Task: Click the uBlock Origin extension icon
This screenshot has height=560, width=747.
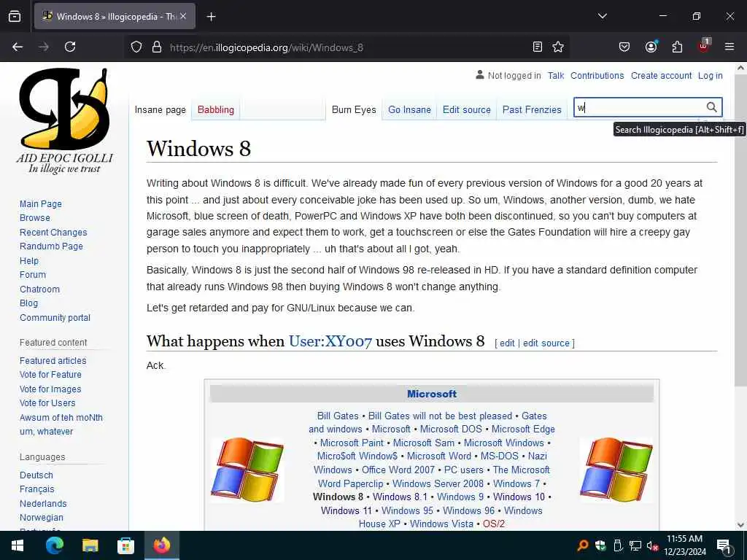Action: click(704, 46)
